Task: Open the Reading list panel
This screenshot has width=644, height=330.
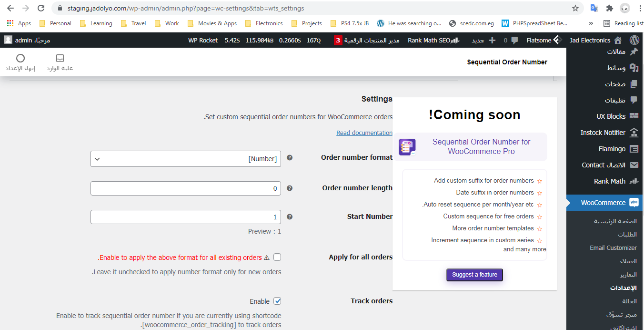Action: click(x=623, y=23)
